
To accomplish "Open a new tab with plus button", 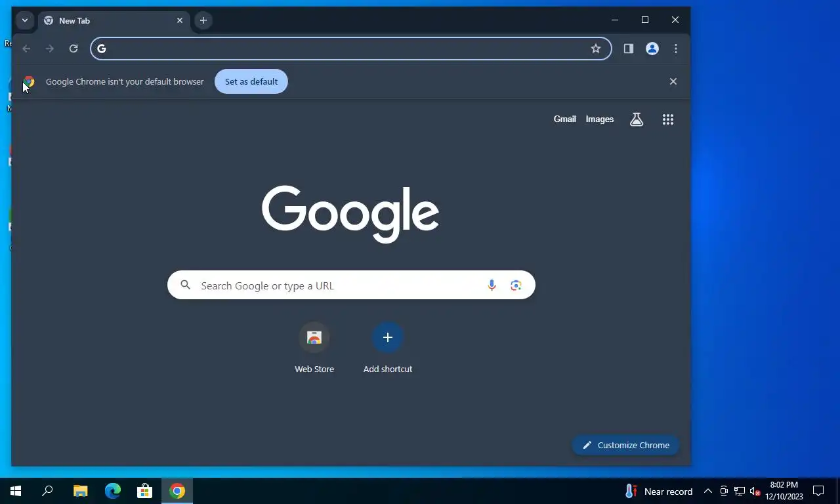I will 203,20.
